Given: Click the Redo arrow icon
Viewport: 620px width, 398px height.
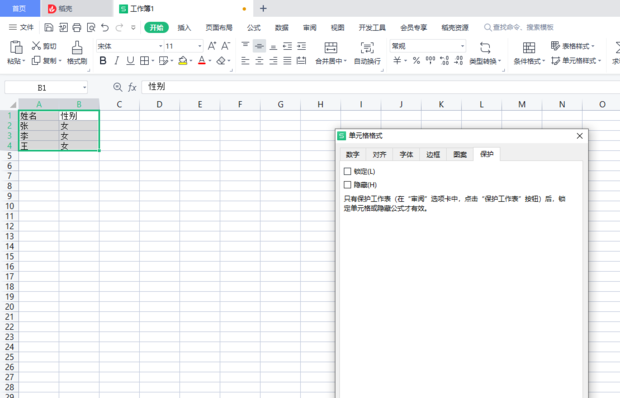Looking at the screenshot, I should pos(119,27).
